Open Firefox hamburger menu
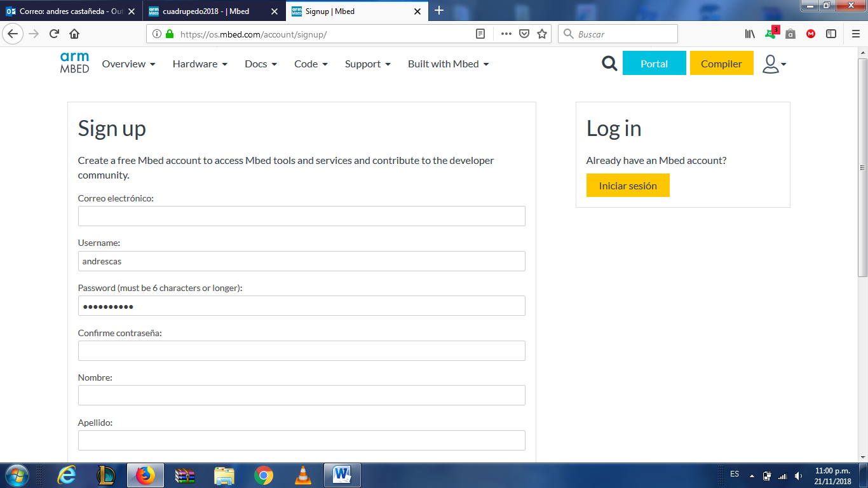The height and width of the screenshot is (488, 868). (x=855, y=34)
